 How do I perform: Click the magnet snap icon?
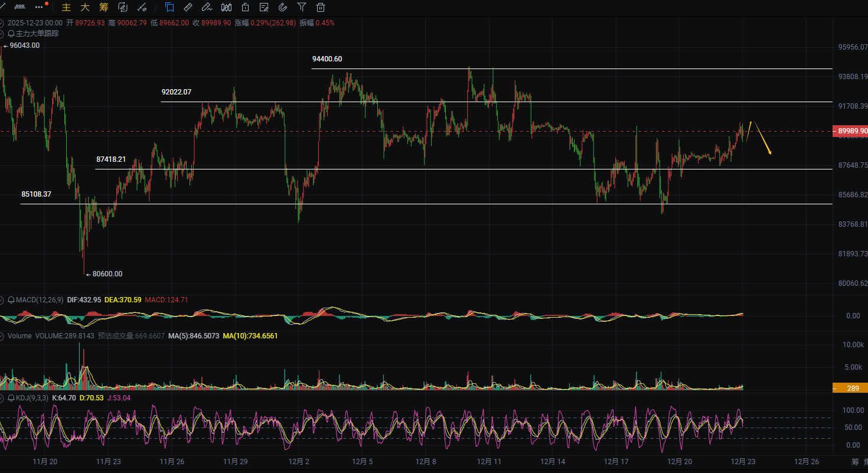click(x=282, y=7)
